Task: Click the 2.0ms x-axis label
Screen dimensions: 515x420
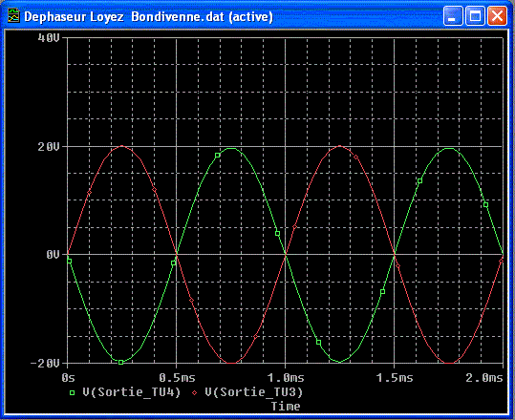Action: pyautogui.click(x=484, y=378)
